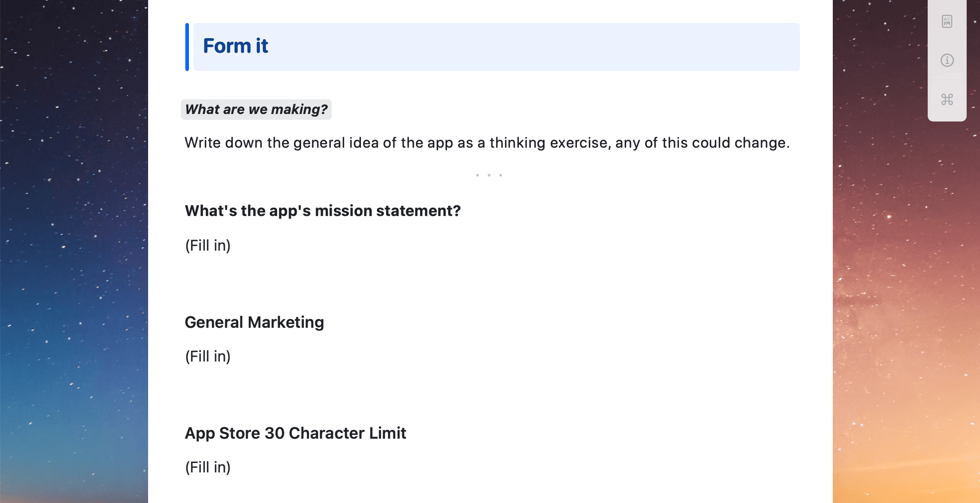Show document info via the info icon
Screen dimensions: 980x503
pyautogui.click(x=947, y=60)
